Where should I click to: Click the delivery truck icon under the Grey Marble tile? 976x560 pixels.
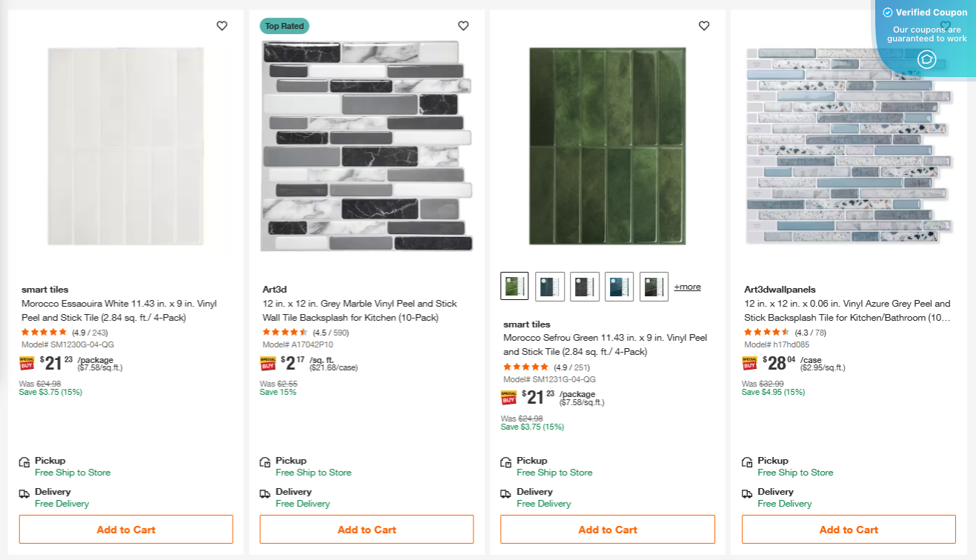(264, 492)
